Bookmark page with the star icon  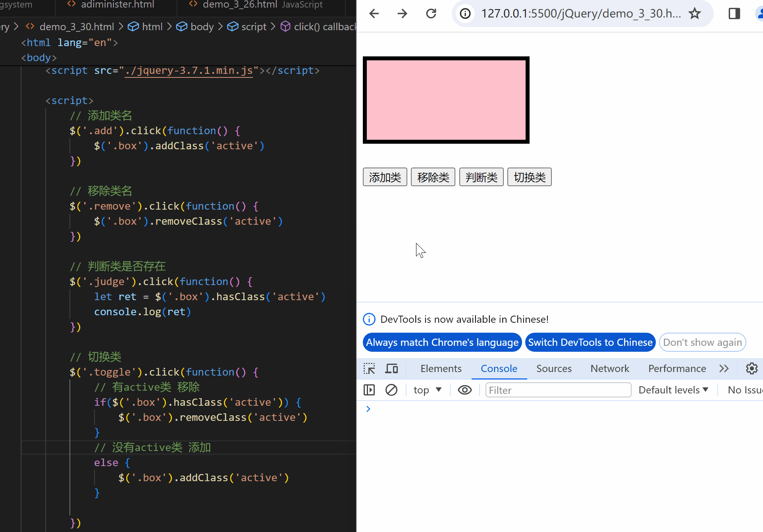(x=695, y=14)
